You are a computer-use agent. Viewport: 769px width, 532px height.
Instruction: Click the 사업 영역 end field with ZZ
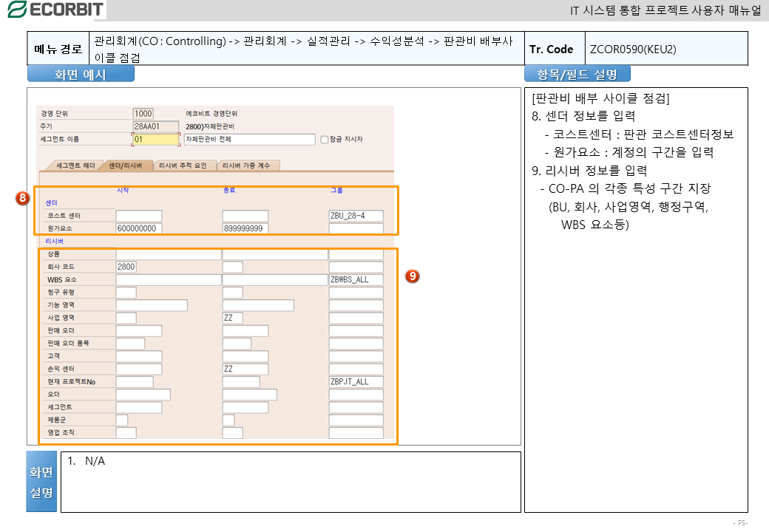[x=232, y=318]
